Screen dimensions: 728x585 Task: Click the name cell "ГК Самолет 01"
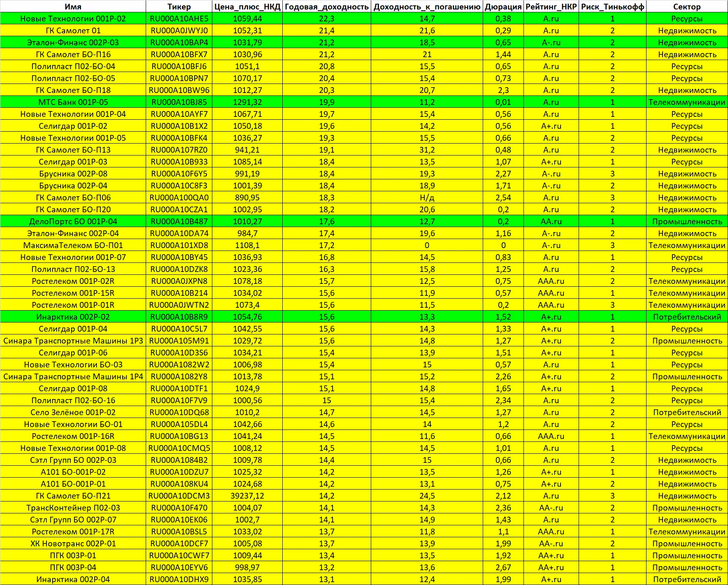coord(73,30)
